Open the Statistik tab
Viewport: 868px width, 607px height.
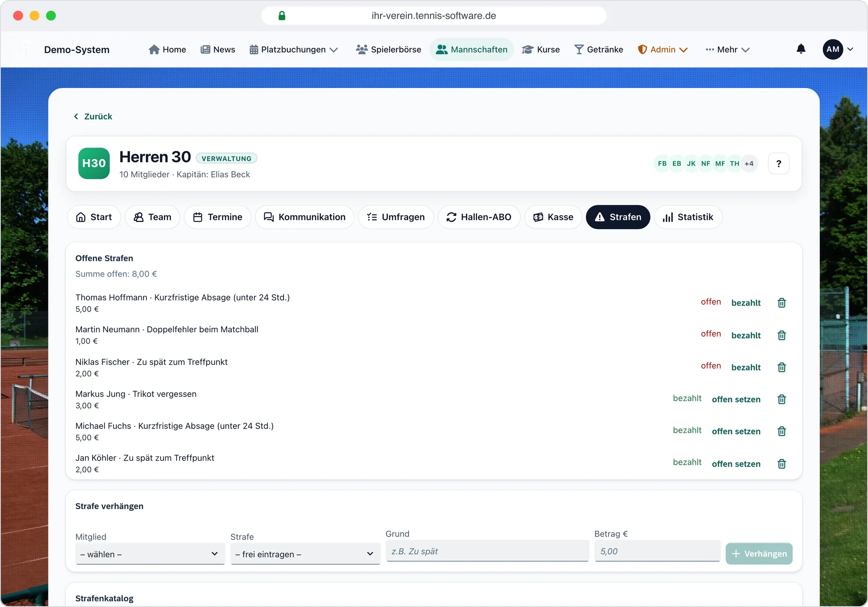(688, 217)
